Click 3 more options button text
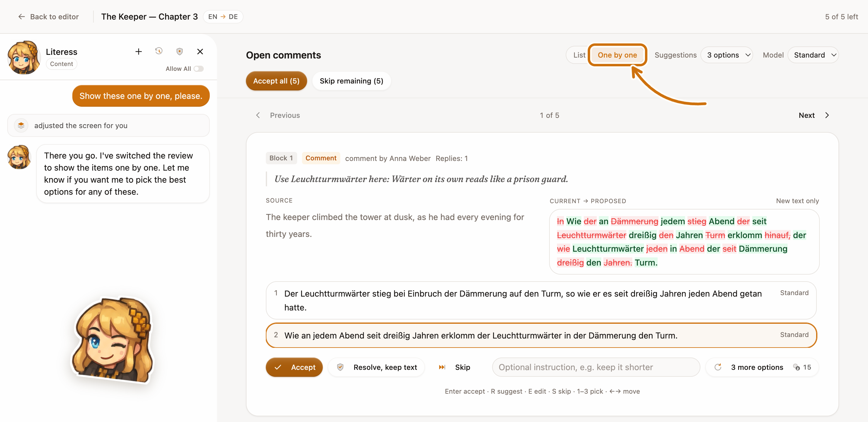This screenshot has height=422, width=868. click(x=757, y=367)
